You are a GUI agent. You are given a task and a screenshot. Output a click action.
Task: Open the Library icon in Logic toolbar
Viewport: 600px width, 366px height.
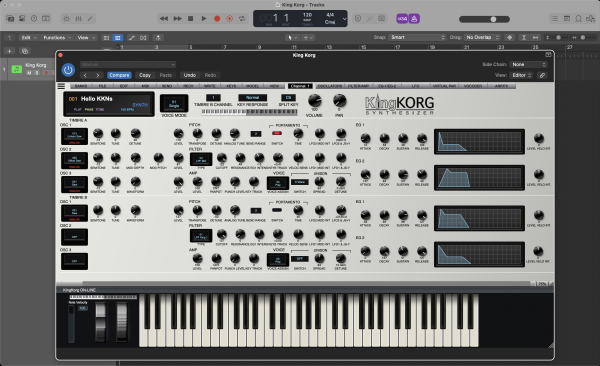point(10,18)
